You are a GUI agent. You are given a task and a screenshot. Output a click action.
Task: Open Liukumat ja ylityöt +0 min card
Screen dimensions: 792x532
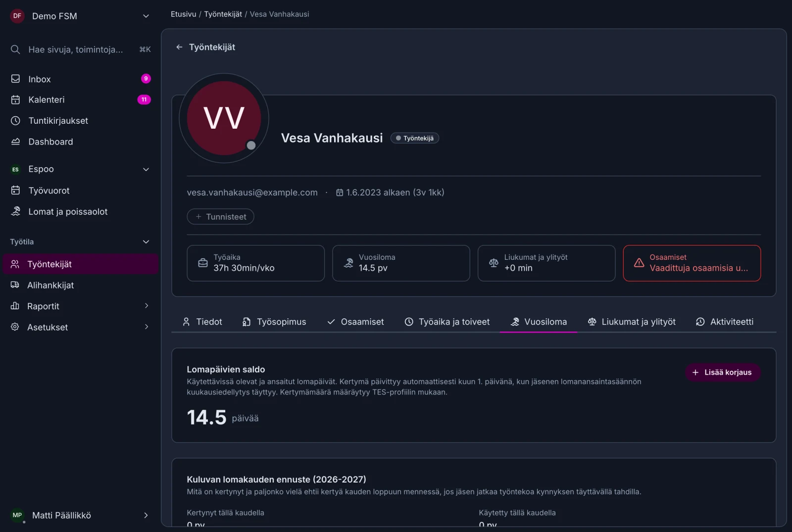tap(546, 263)
